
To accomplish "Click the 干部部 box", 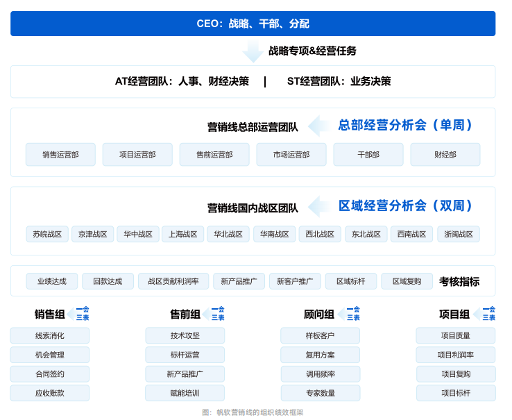I will [368, 155].
